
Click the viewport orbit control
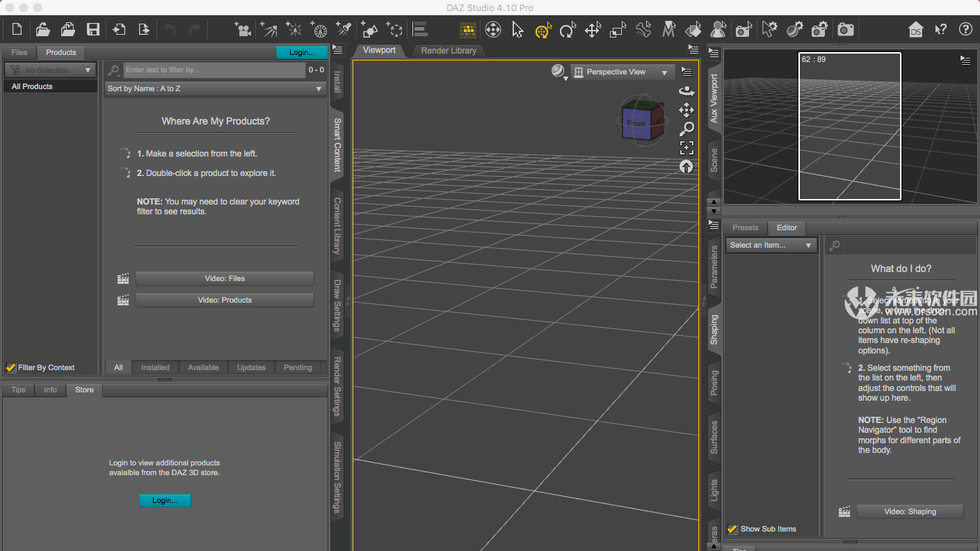[x=686, y=91]
